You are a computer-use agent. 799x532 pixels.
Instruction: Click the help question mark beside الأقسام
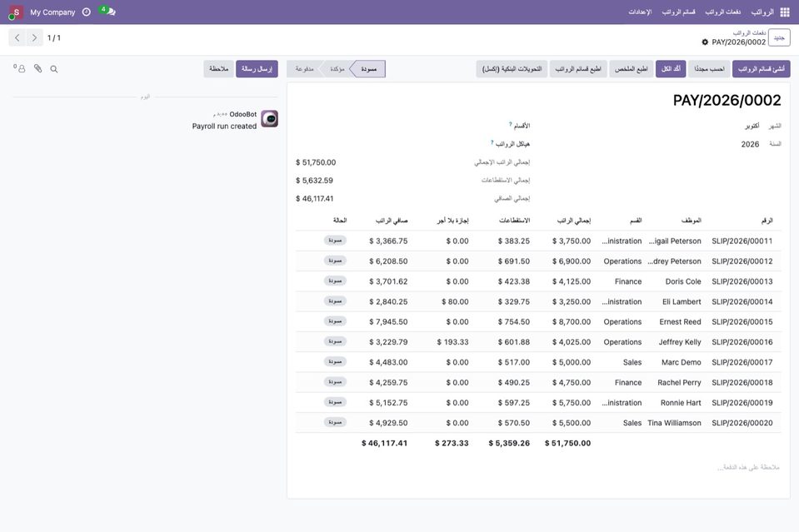point(510,124)
